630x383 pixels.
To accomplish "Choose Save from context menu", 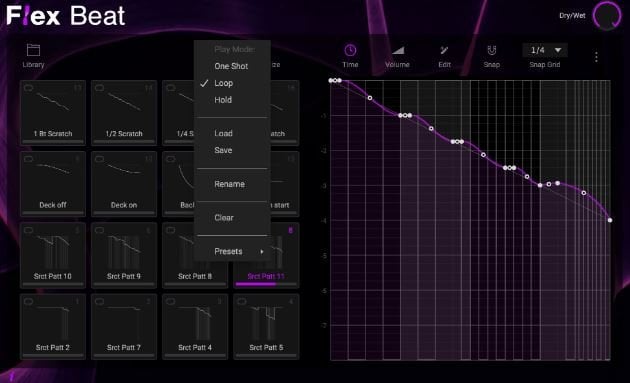I will 223,150.
